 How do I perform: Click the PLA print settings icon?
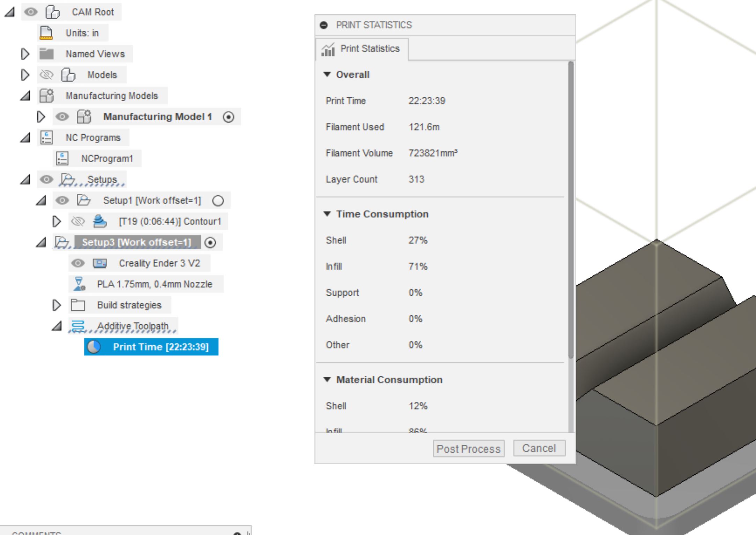pos(79,284)
